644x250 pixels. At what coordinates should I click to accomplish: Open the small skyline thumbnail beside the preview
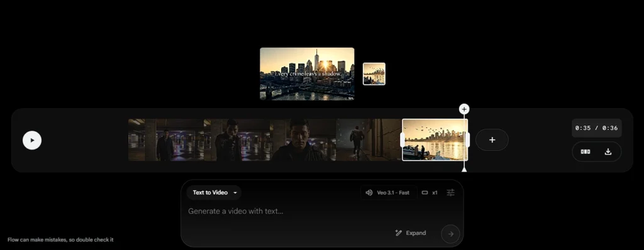(374, 74)
